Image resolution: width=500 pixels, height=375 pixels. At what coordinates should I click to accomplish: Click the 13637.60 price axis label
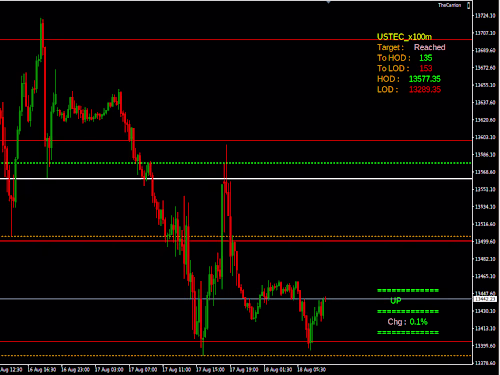click(x=485, y=102)
